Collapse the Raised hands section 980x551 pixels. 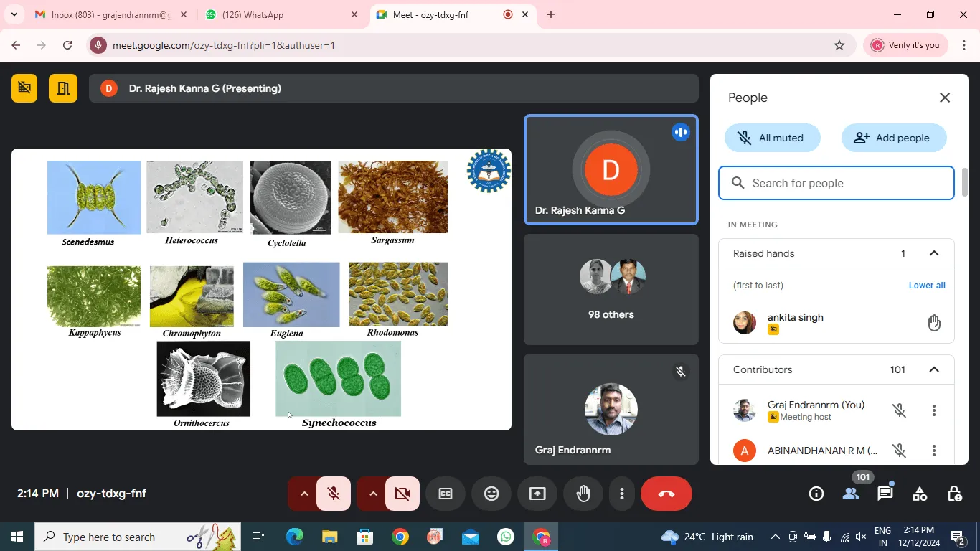click(x=934, y=253)
